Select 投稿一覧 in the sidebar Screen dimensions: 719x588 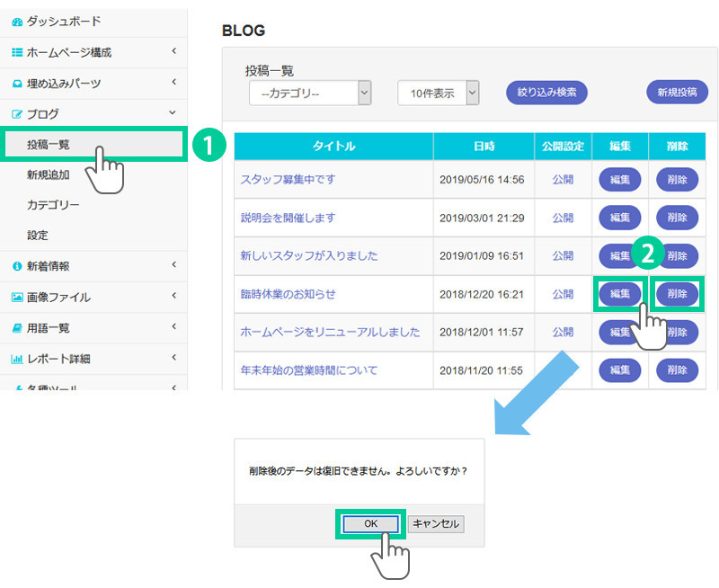click(x=49, y=144)
